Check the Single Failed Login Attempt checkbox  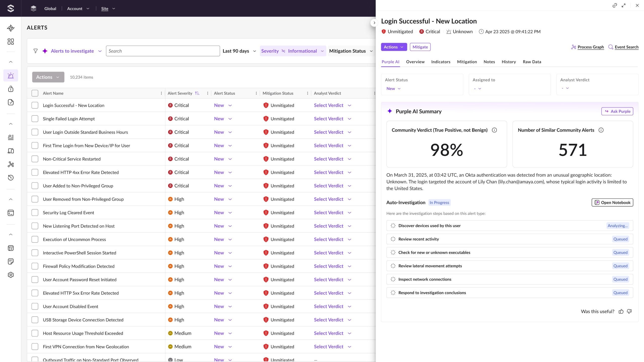pos(35,119)
